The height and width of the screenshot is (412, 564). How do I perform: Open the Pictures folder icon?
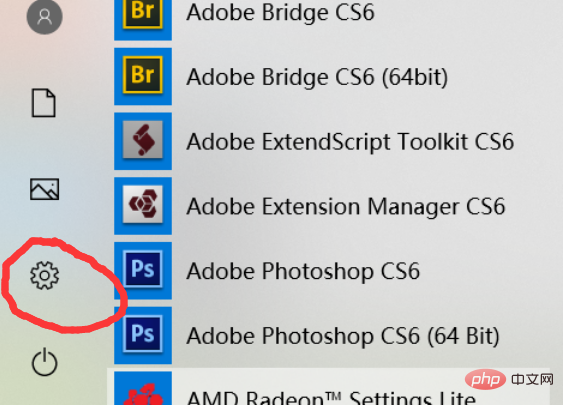(44, 189)
